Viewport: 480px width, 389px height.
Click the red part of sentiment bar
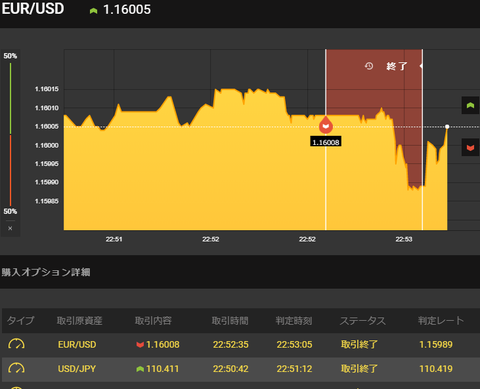point(10,170)
